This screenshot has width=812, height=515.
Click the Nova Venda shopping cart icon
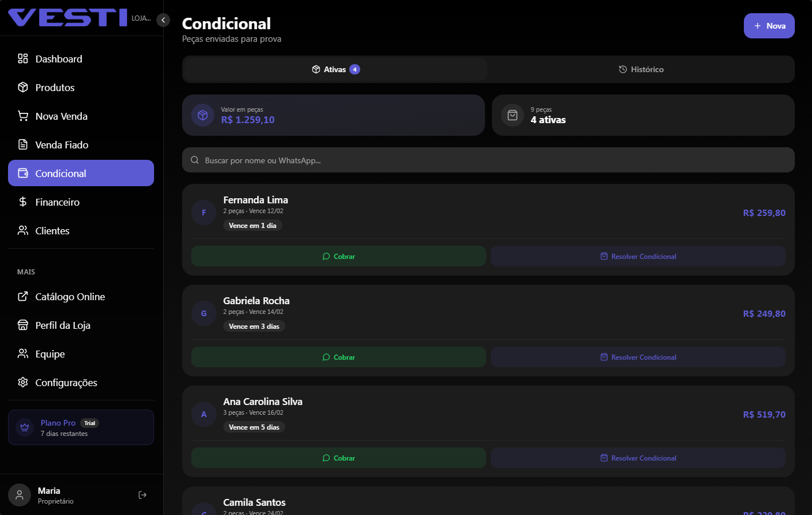point(23,116)
